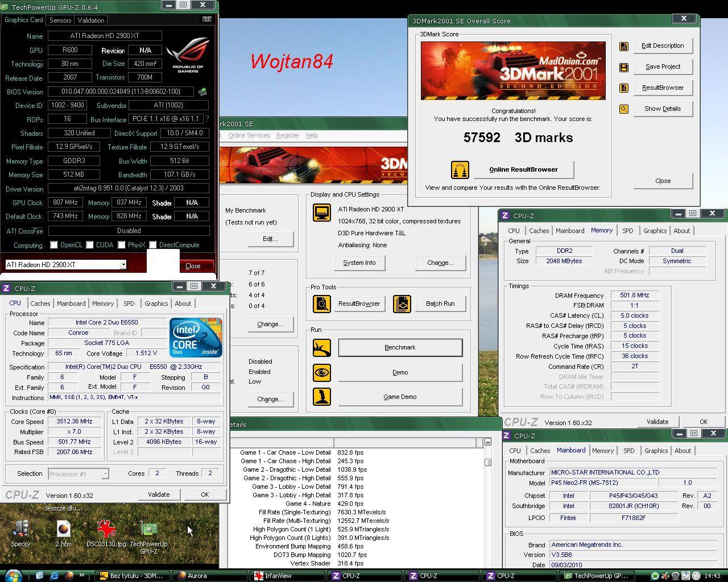Click Change... in Display and CPU Settings
Image resolution: width=728 pixels, height=582 pixels.
[x=440, y=263]
